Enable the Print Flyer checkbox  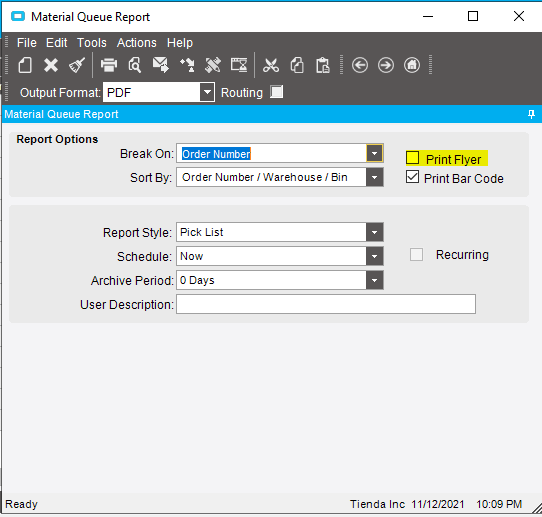[x=412, y=158]
